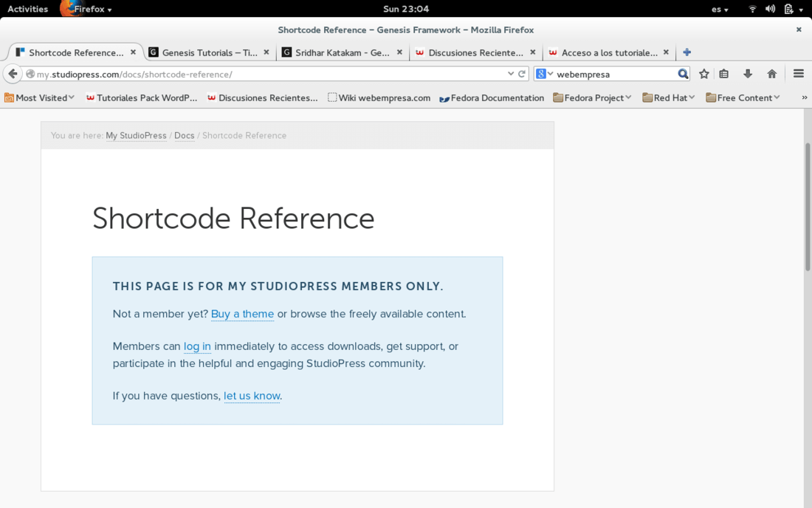812x508 pixels.
Task: Open the Most Visited bookmarks folder
Action: coord(39,98)
